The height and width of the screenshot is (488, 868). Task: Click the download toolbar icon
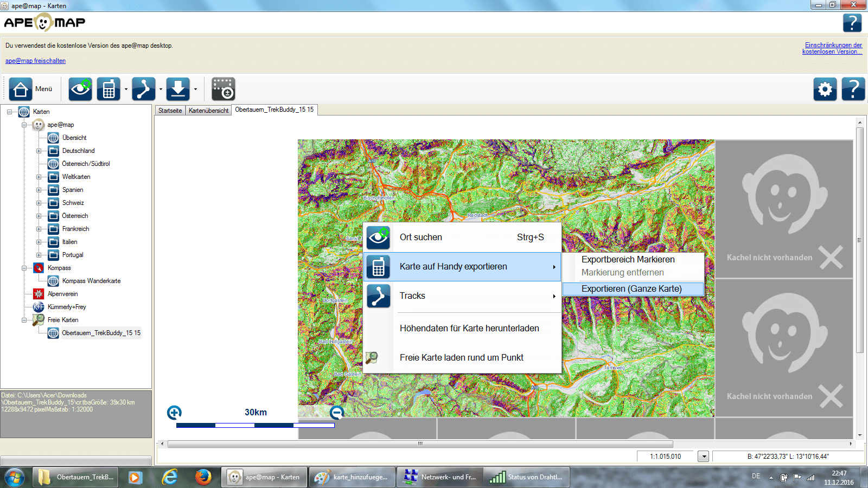178,89
